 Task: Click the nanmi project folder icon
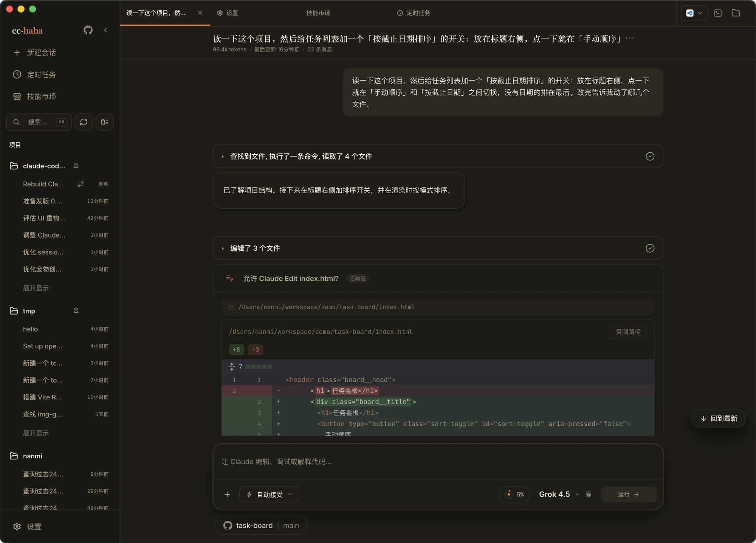click(x=14, y=456)
